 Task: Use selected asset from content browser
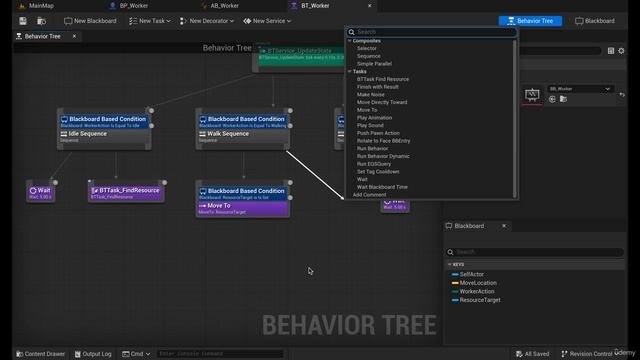(x=552, y=99)
